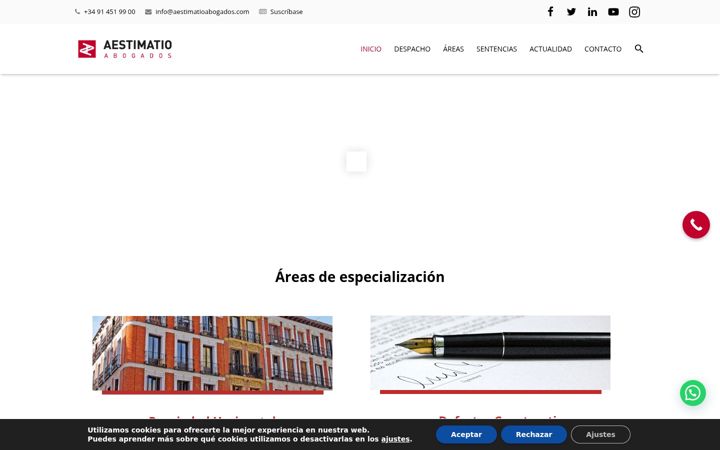Open the CONTACTO menu item
The width and height of the screenshot is (720, 450).
pyautogui.click(x=602, y=49)
